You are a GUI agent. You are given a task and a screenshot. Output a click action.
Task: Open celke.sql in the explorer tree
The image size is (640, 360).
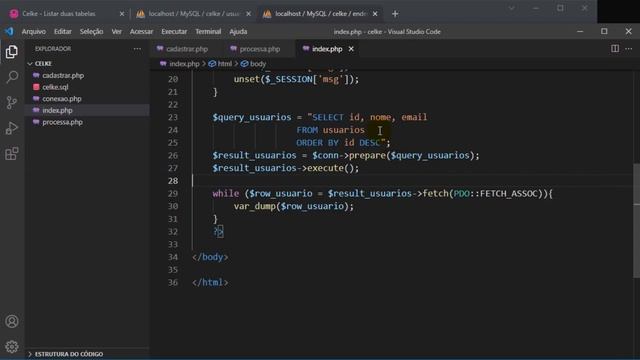(x=56, y=87)
